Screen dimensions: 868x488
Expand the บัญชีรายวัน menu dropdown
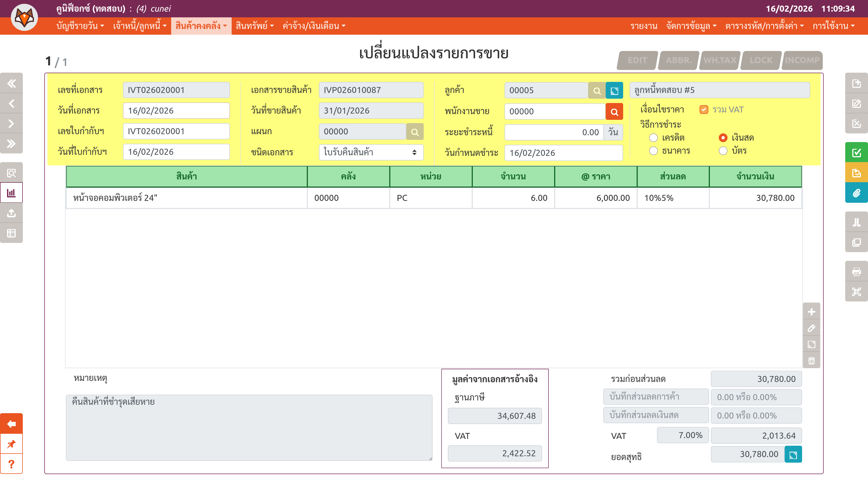(x=80, y=26)
